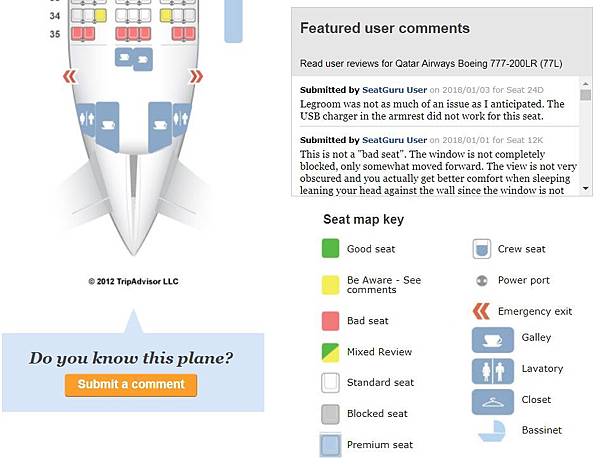Click comments scrollbar down arrow
600x464 pixels.
click(585, 188)
